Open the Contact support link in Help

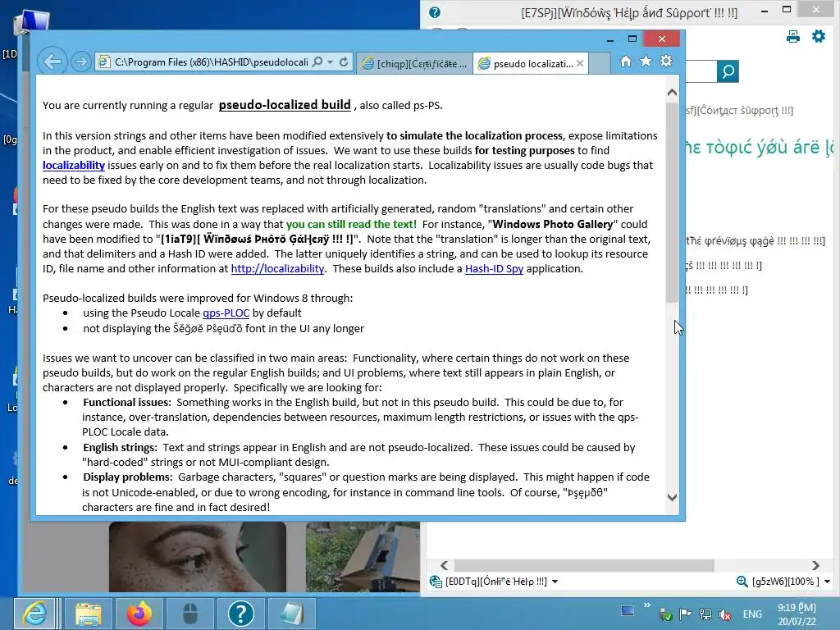pos(739,111)
